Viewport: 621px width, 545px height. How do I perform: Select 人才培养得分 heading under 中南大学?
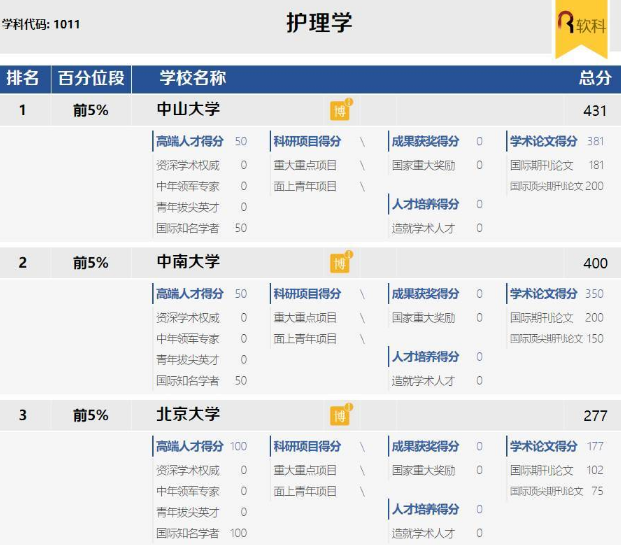[425, 357]
